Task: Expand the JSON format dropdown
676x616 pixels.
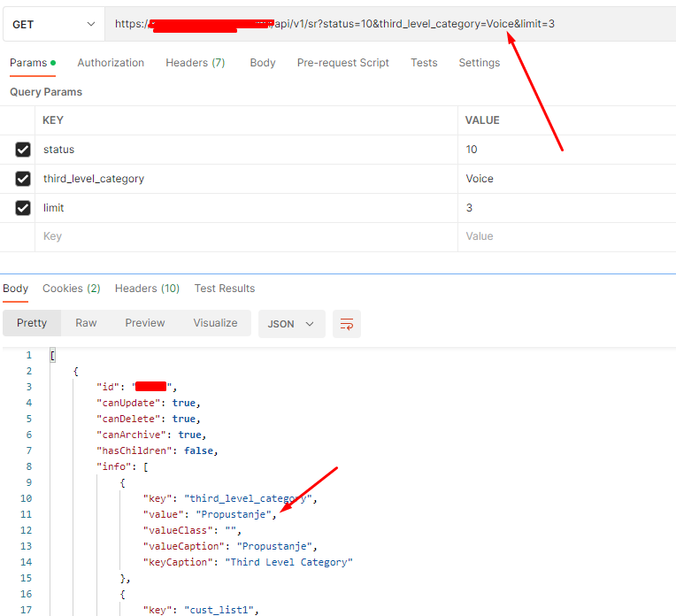Action: (x=291, y=324)
